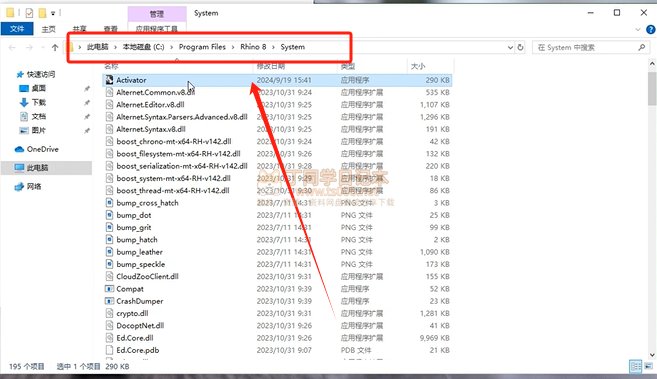The image size is (657, 379).
Task: Select the bump_dot PNG icon
Action: [x=109, y=215]
